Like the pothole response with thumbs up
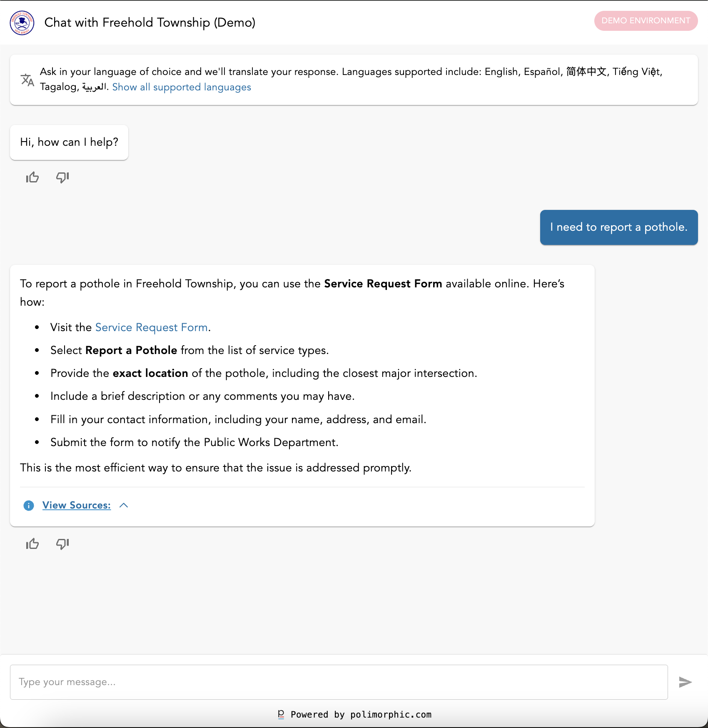This screenshot has width=708, height=728. point(32,544)
